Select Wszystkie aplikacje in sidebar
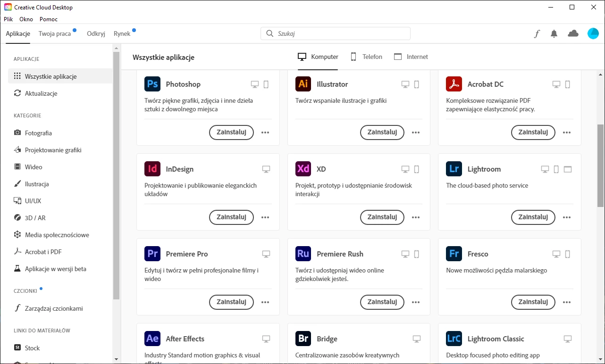 pyautogui.click(x=60, y=76)
